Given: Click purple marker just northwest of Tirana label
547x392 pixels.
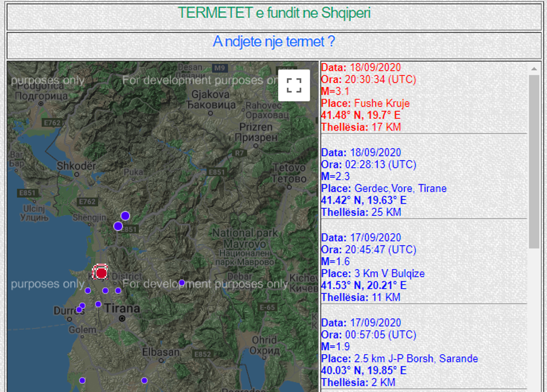Looking at the screenshot, I should (x=98, y=304).
